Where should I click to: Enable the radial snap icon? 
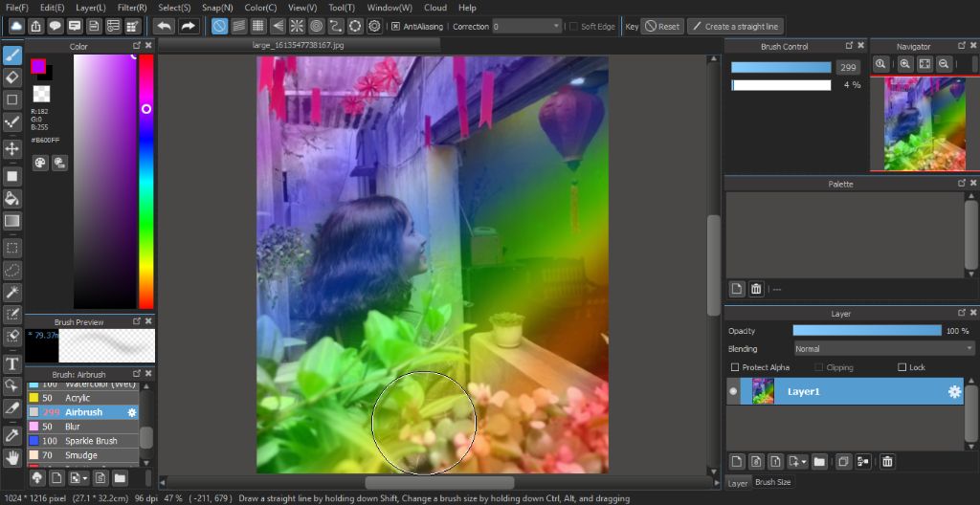click(x=297, y=26)
